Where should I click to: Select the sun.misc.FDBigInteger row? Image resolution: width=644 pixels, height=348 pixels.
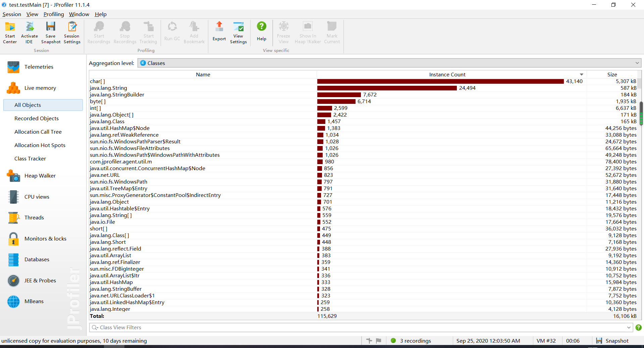[363, 269]
